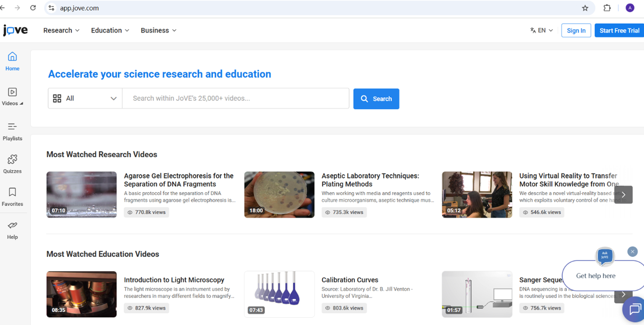Bookmark page with the browser star icon

tap(585, 8)
